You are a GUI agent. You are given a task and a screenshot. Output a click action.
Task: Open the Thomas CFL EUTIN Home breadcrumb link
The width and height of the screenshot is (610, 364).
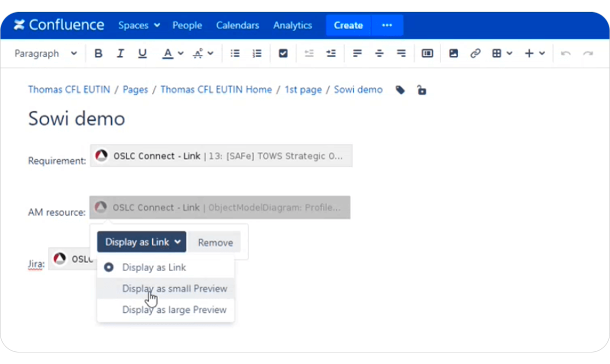tap(216, 89)
